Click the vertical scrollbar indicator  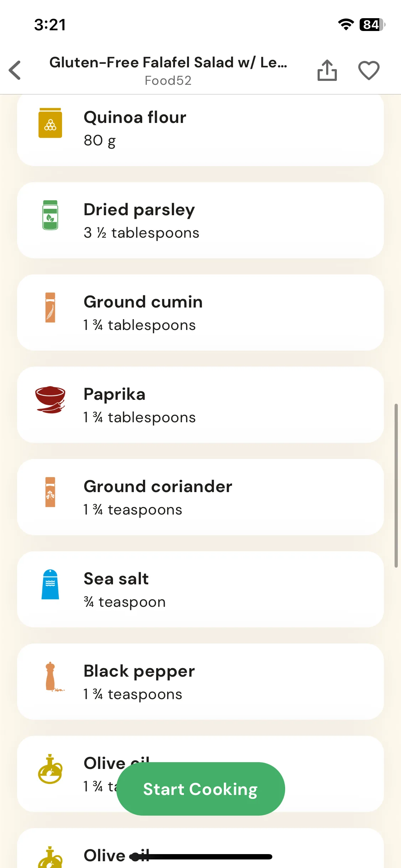pyautogui.click(x=396, y=485)
